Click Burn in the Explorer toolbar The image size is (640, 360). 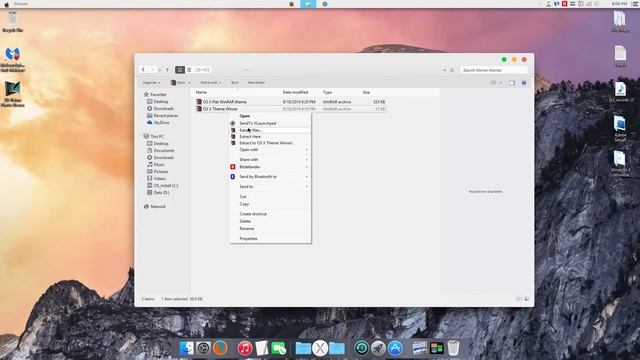235,83
